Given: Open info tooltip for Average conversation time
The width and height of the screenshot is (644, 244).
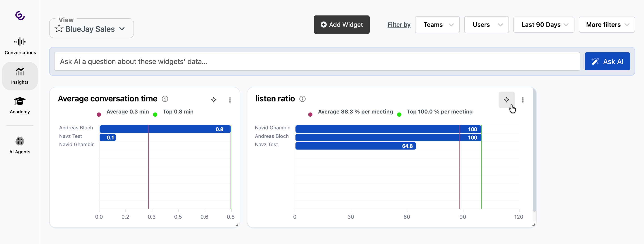Looking at the screenshot, I should (165, 99).
